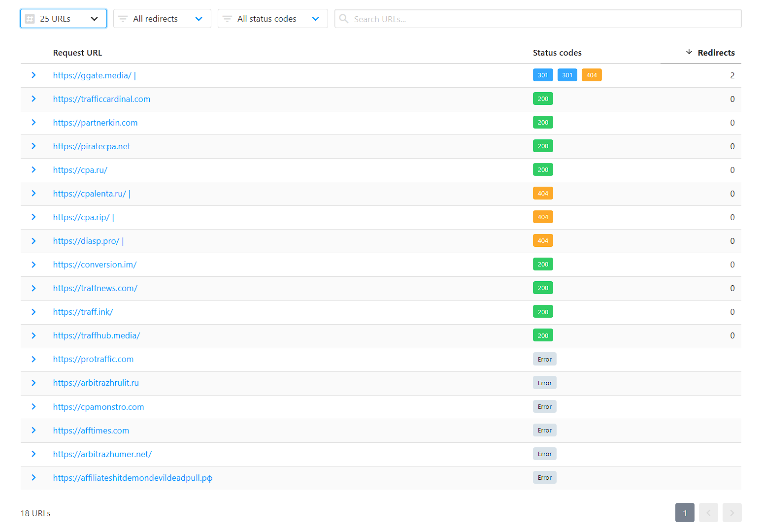Click the Error badge for protraffic.com
The height and width of the screenshot is (532, 763).
[544, 359]
